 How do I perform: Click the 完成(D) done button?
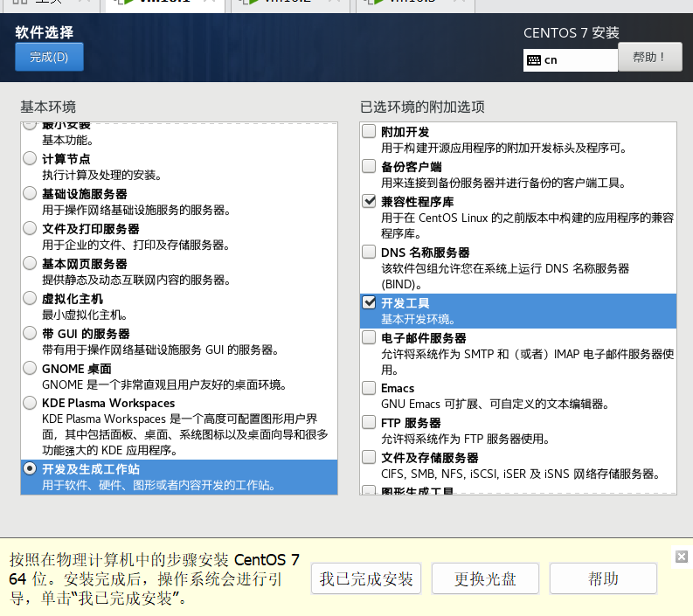(x=49, y=57)
